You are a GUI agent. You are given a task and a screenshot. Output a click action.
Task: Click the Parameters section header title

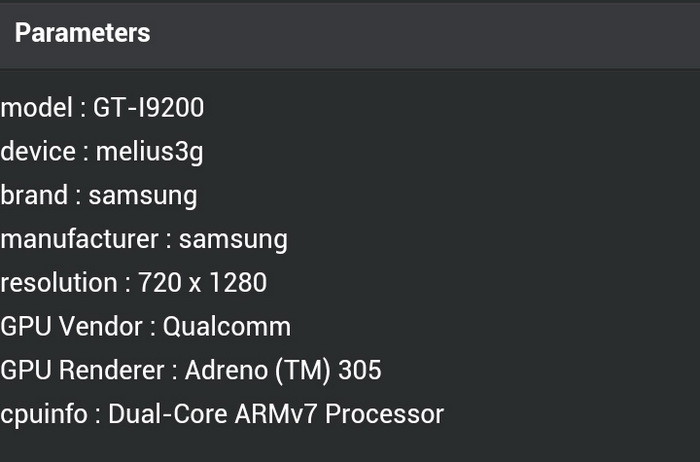pos(82,33)
